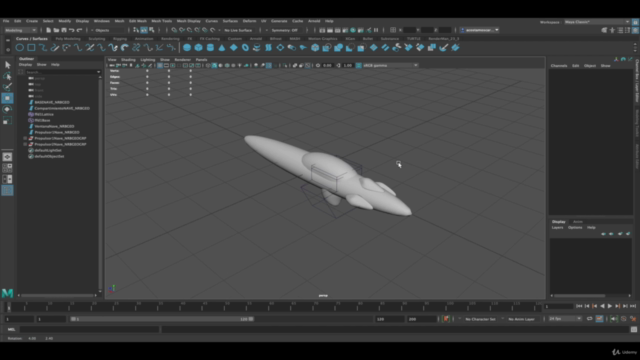Open the user account dropdown

click(x=480, y=30)
